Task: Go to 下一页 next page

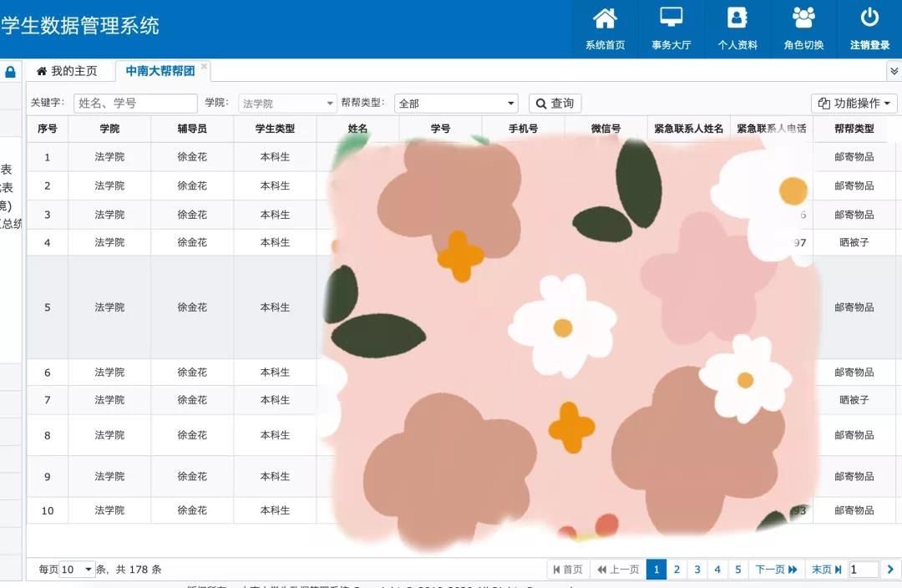Action: pyautogui.click(x=776, y=570)
